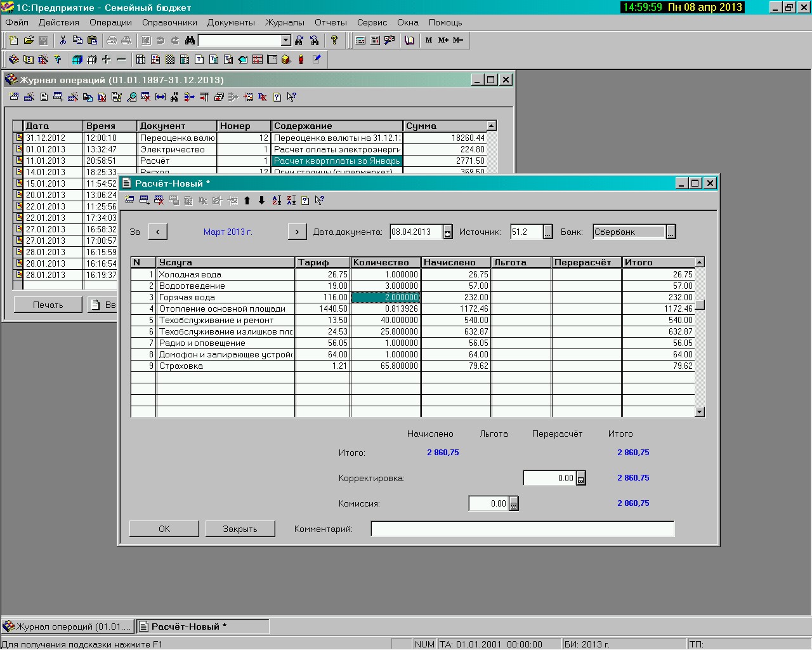Viewport: 812px width, 650px height.
Task: Go to previous month with the < button
Action: tap(158, 232)
